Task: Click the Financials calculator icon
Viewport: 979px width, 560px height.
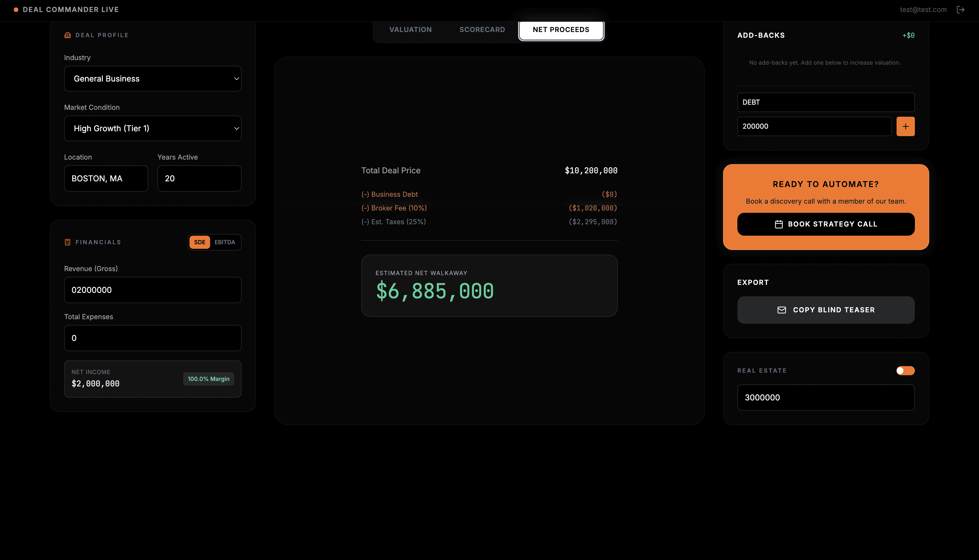Action: point(67,242)
